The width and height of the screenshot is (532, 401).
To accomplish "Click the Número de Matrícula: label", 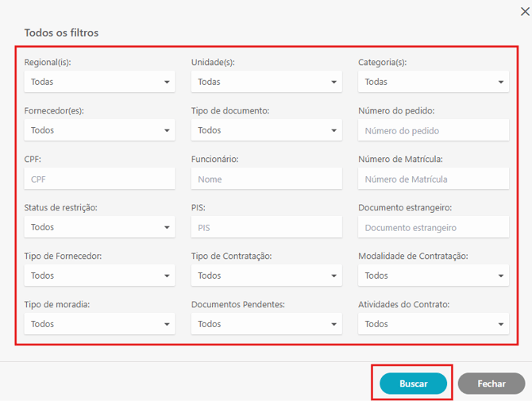I will pos(400,160).
